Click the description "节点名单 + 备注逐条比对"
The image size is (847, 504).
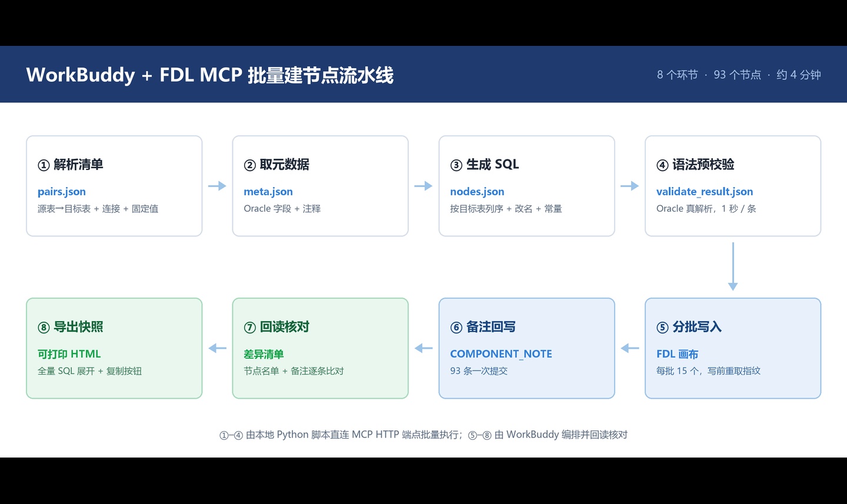294,371
